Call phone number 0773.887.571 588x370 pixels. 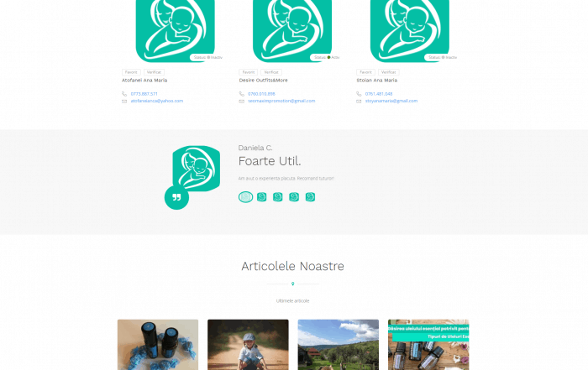coord(144,94)
